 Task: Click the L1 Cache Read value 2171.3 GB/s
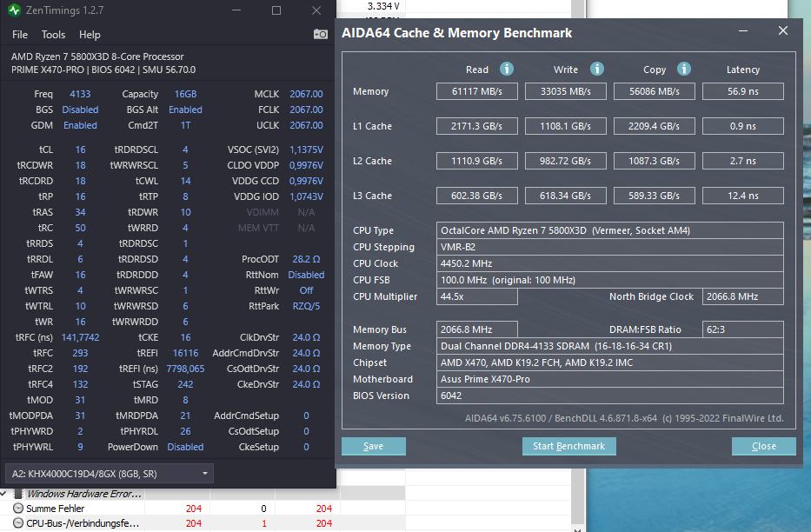point(477,126)
